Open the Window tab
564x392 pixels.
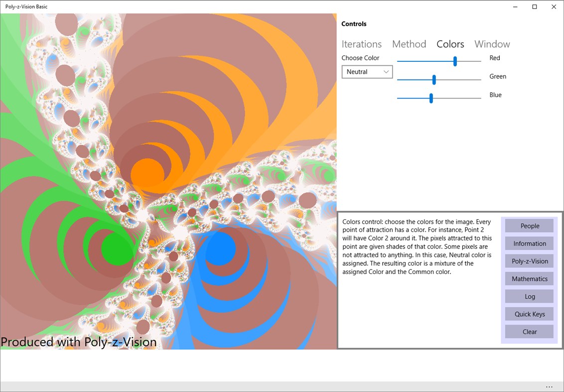tap(492, 44)
